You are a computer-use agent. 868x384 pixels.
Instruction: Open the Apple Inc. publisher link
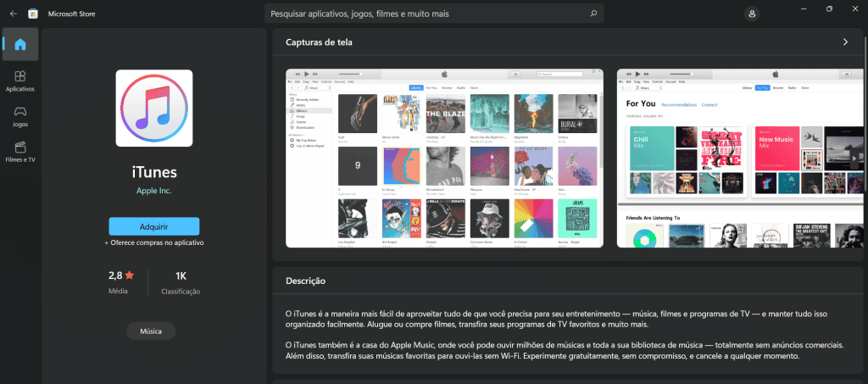[154, 191]
